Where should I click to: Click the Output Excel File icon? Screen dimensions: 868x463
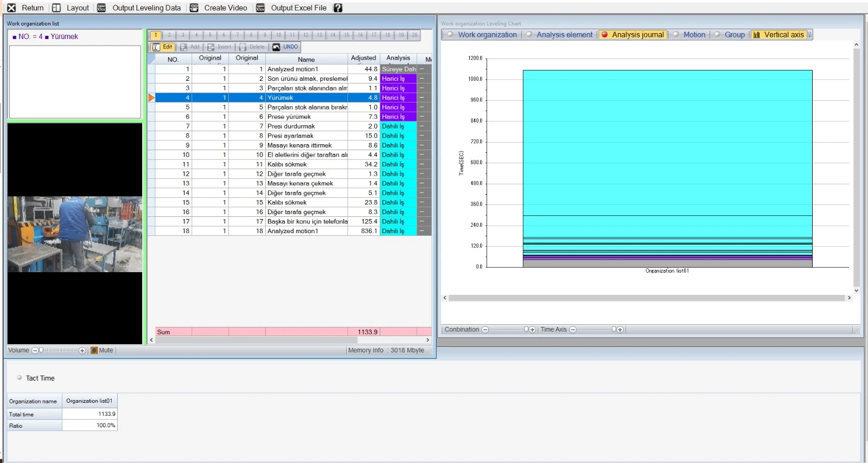pyautogui.click(x=260, y=8)
